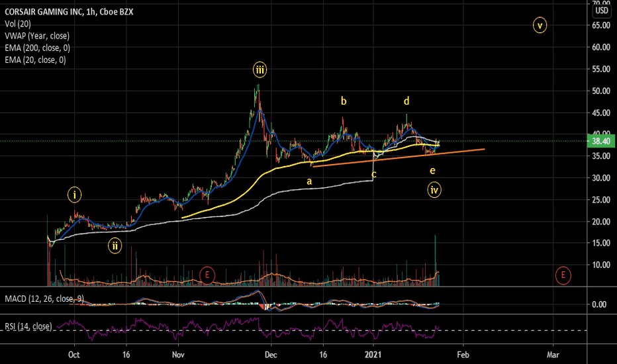Select the circled wave v label
617x364 pixels.
pos(540,26)
